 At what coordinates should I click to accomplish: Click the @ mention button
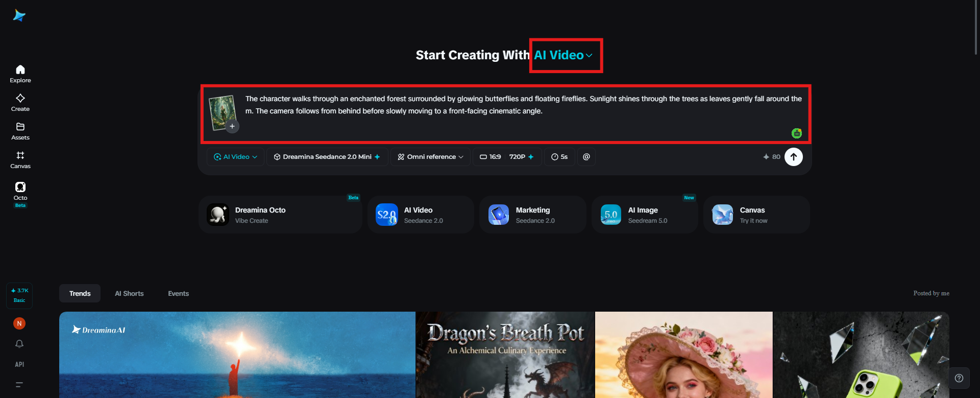[586, 157]
